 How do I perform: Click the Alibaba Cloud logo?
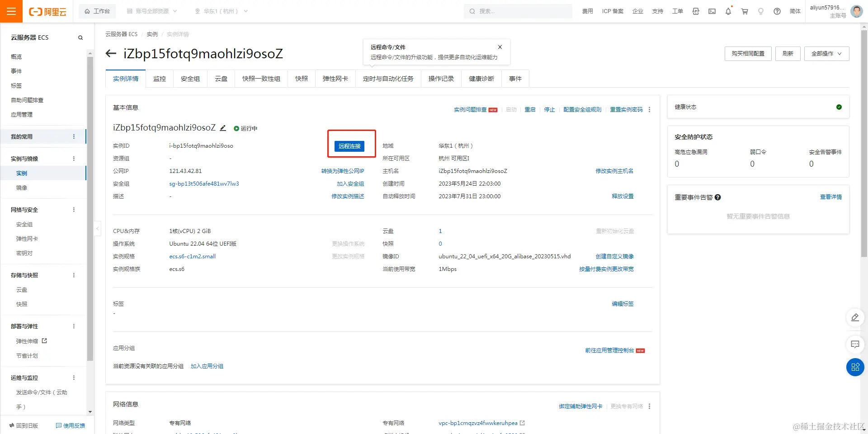point(47,12)
